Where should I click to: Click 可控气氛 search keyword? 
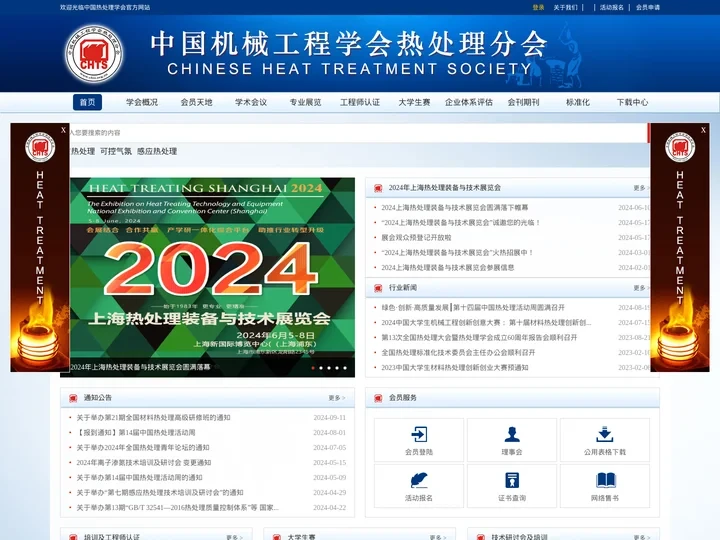tap(116, 151)
